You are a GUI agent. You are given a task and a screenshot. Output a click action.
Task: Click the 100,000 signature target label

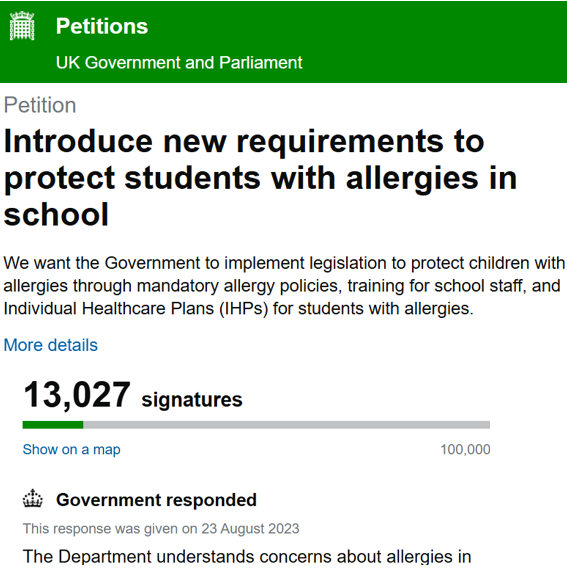point(465,449)
